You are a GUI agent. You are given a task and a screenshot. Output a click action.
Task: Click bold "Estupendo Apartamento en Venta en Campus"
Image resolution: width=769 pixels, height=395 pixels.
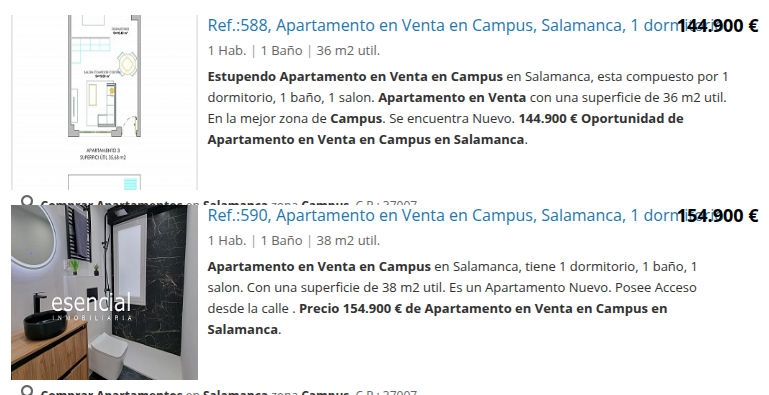click(x=355, y=77)
